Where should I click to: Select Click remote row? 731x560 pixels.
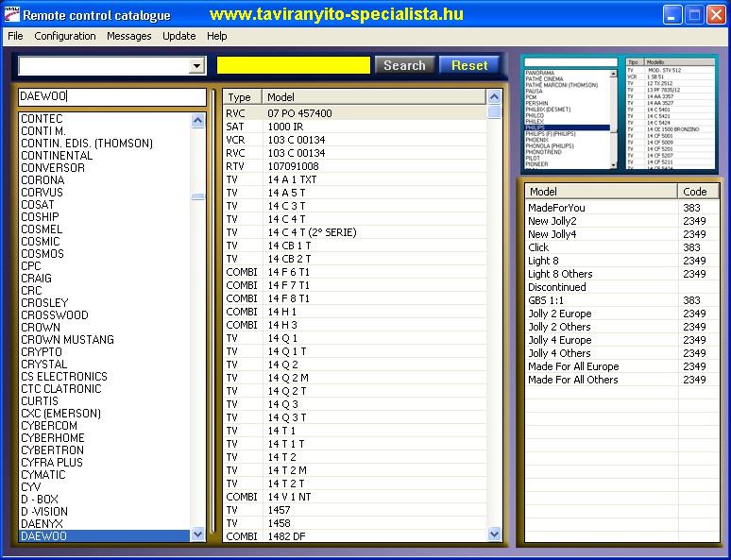(621, 247)
